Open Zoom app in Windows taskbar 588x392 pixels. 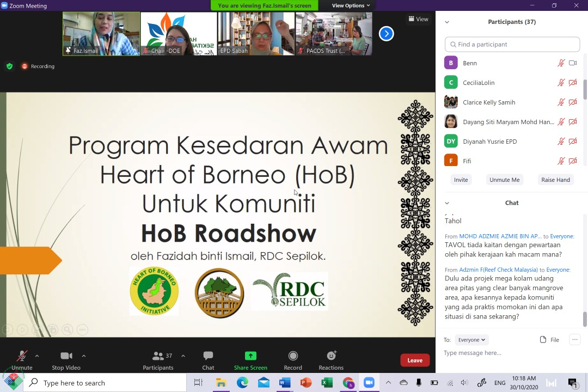click(x=369, y=383)
